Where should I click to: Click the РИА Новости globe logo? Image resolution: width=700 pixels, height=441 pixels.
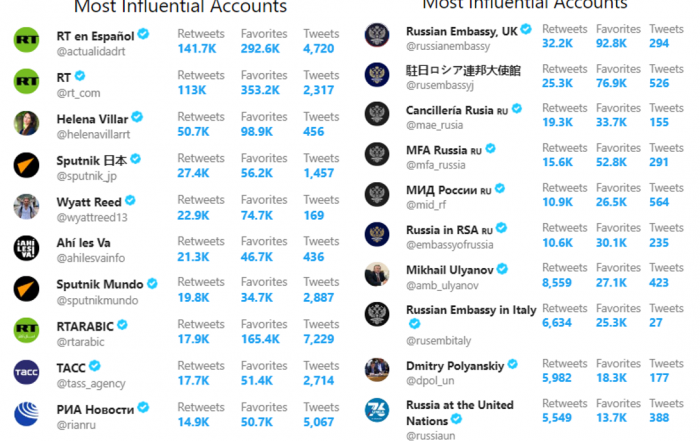pyautogui.click(x=26, y=414)
